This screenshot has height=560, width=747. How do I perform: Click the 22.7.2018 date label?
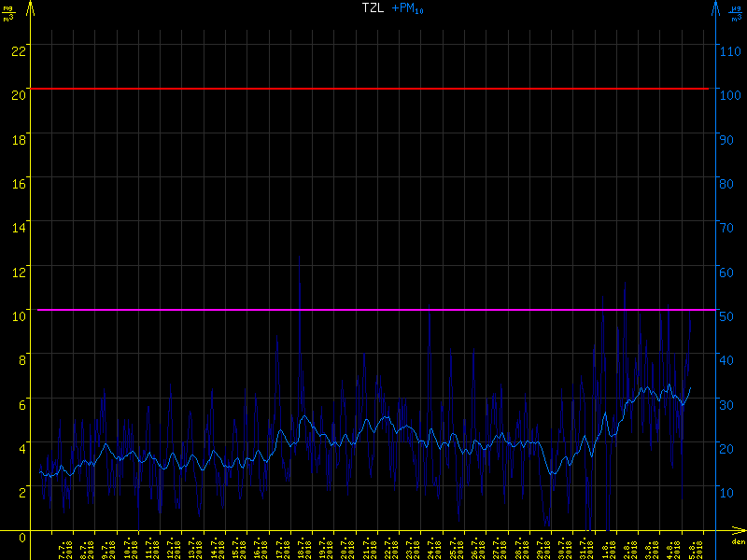coord(388,549)
